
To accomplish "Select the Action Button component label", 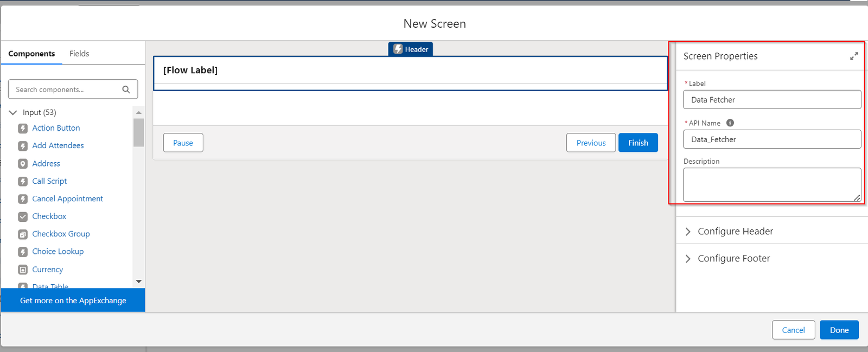I will pos(56,128).
